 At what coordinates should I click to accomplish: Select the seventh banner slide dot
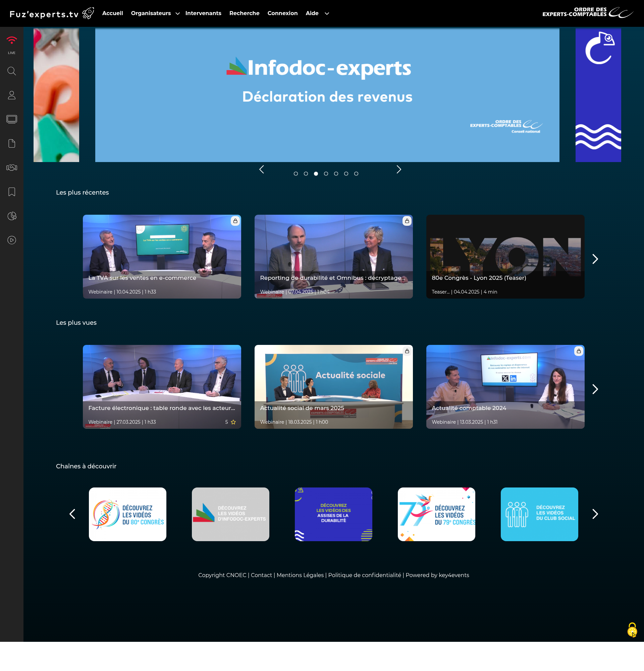(356, 173)
